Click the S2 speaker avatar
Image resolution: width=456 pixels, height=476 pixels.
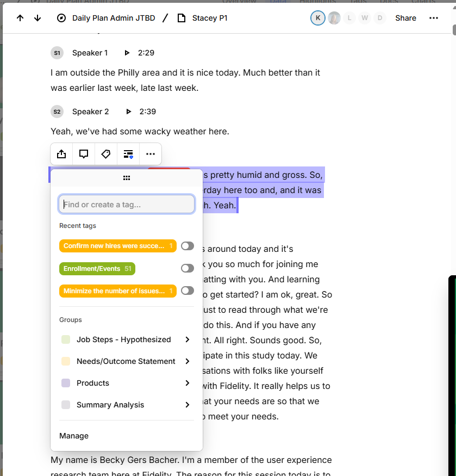coord(57,112)
